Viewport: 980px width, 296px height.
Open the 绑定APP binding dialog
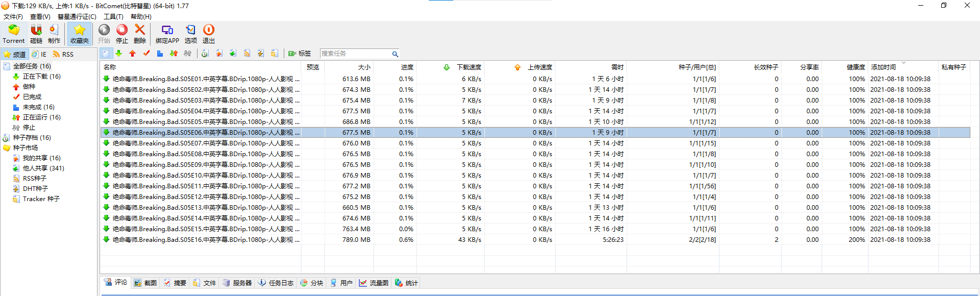pos(167,34)
